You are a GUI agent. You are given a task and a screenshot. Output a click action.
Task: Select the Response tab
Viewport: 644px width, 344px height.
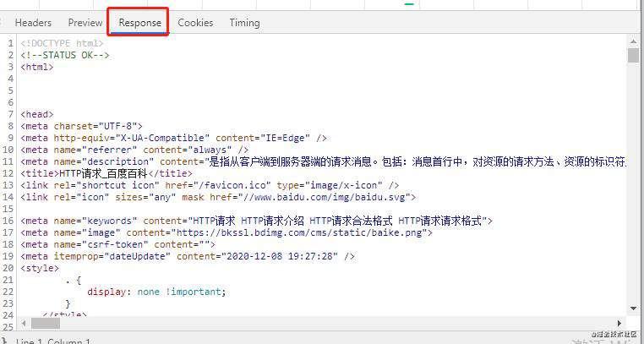point(139,23)
